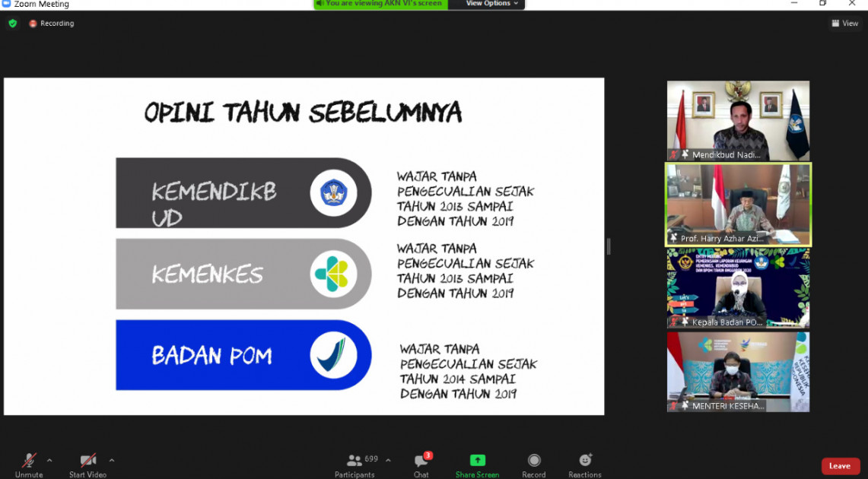Start recording with the Record button
The image size is (868, 479).
534,465
